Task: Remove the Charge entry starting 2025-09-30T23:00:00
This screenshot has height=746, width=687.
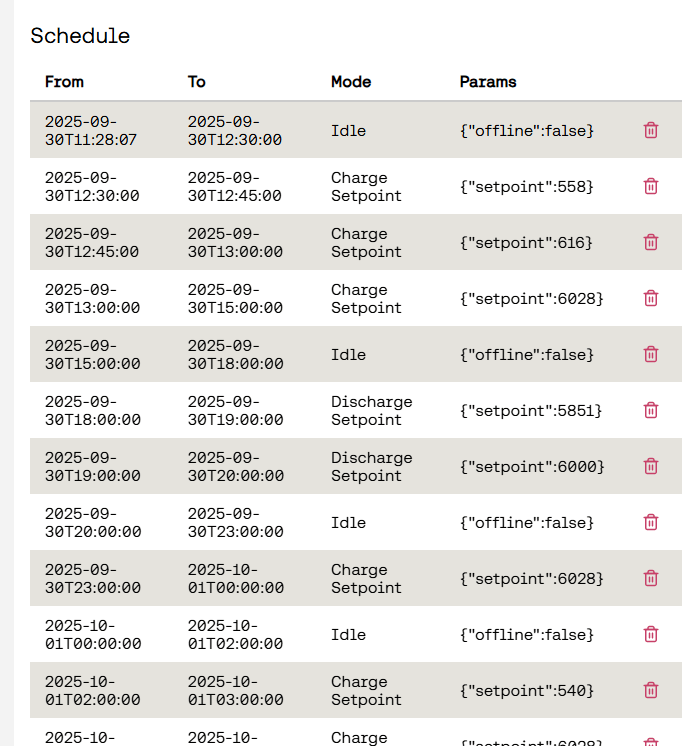Action: pyautogui.click(x=651, y=578)
